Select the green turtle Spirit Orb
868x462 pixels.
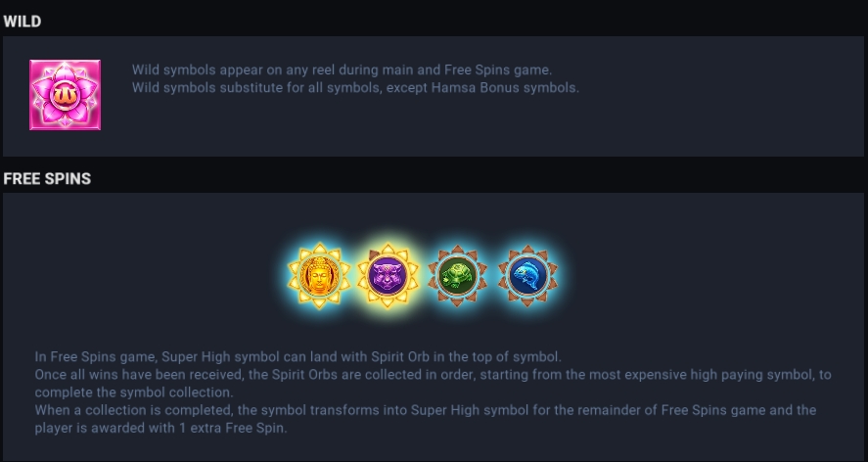click(x=457, y=275)
